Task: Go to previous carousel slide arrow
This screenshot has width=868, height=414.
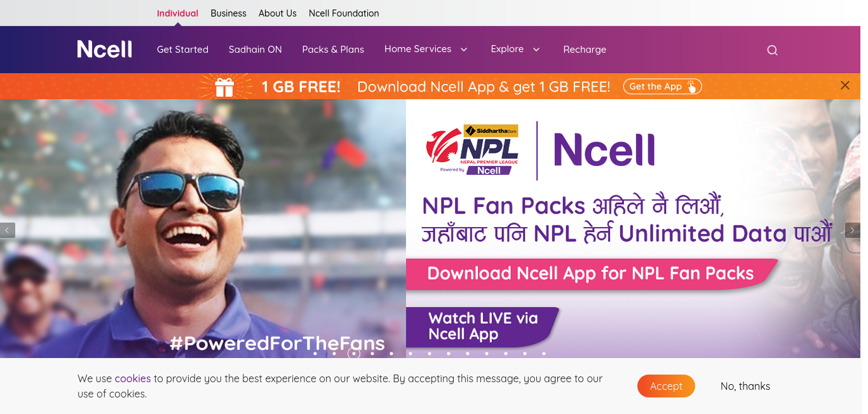Action: 8,230
